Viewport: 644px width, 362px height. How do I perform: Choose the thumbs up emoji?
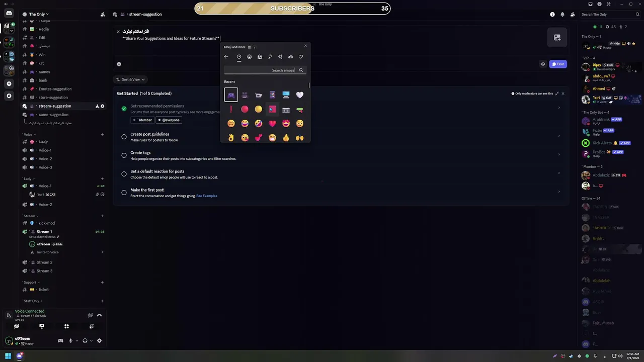(286, 137)
